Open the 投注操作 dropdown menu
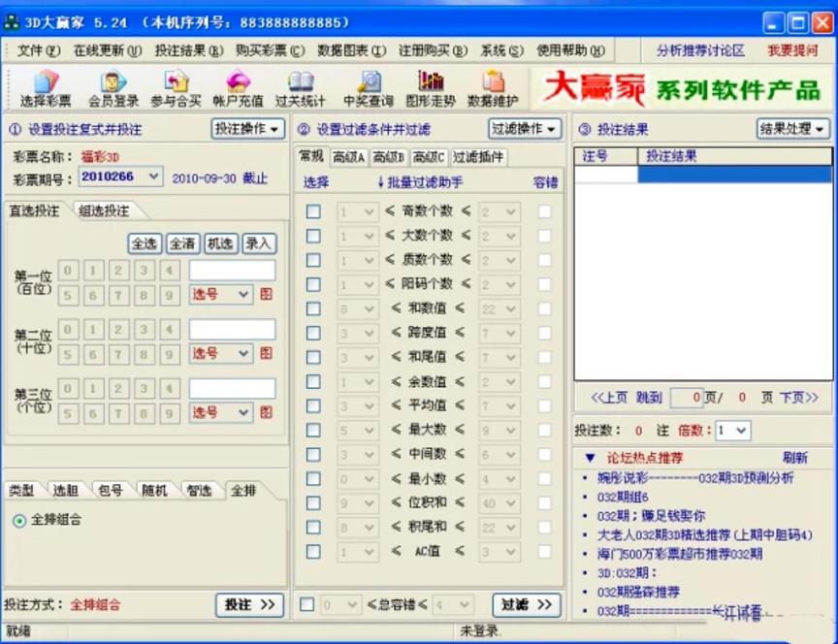 248,129
